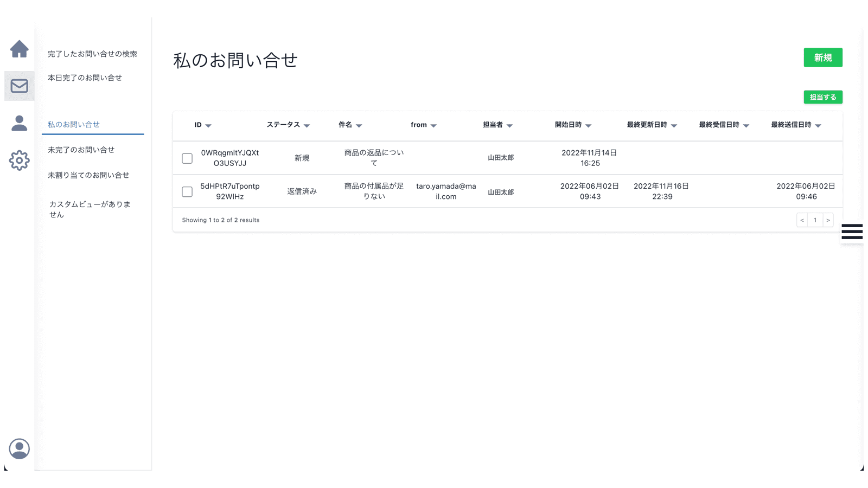Viewport: 868px width, 488px height.
Task: Check the checkbox for inquiry 0WRqgmltYJQXtO3USYJJ
Action: click(187, 158)
